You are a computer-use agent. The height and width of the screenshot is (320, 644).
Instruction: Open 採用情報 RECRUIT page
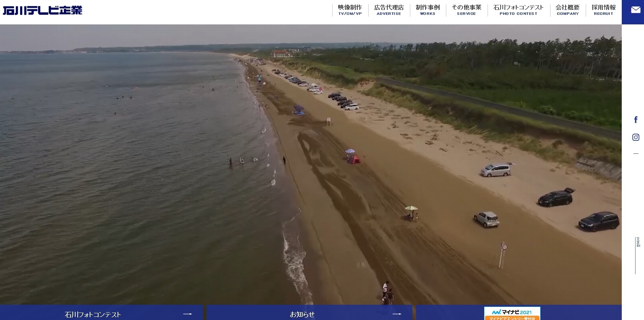[603, 10]
